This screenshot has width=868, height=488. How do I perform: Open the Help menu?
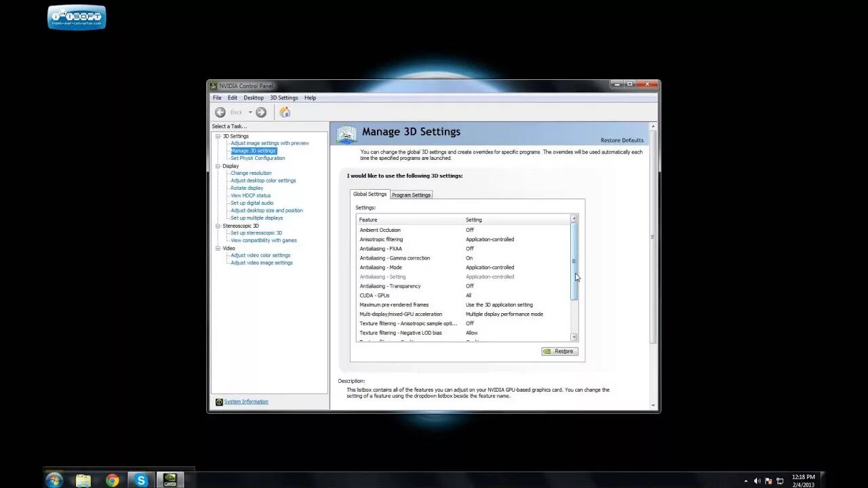(310, 98)
